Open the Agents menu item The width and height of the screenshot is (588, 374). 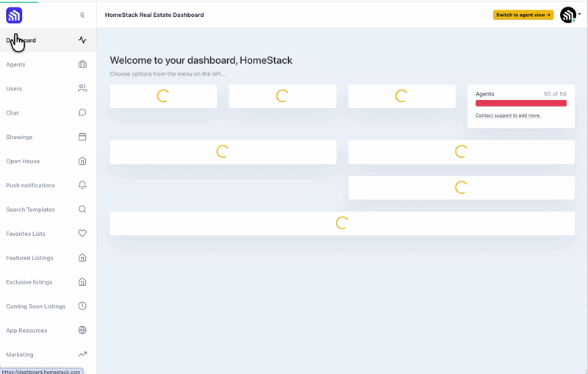(48, 65)
